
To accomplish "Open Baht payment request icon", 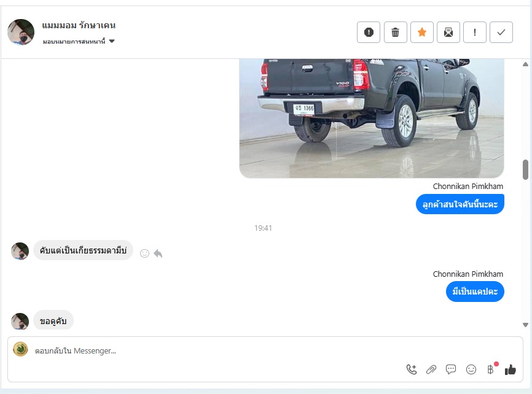I will click(x=490, y=369).
